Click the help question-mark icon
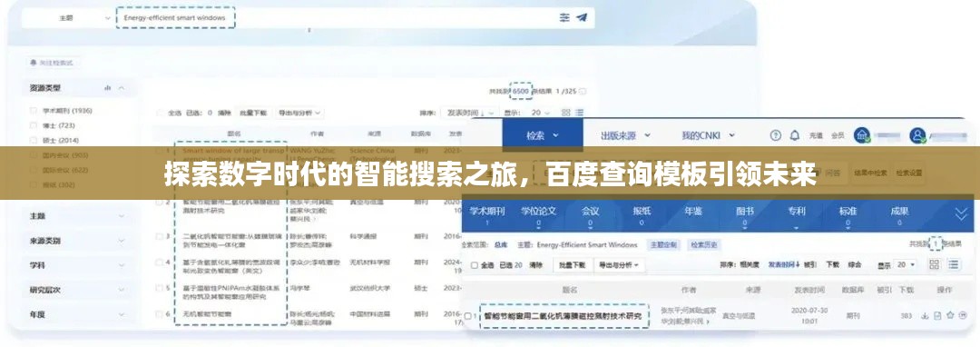Screen dimensions: 980x347 pyautogui.click(x=776, y=135)
